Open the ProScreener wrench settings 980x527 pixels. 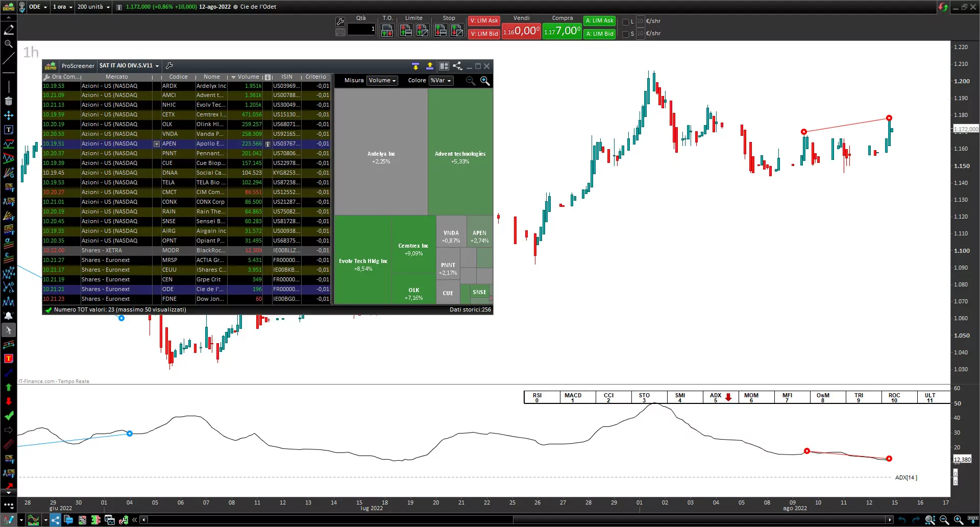pyautogui.click(x=169, y=66)
